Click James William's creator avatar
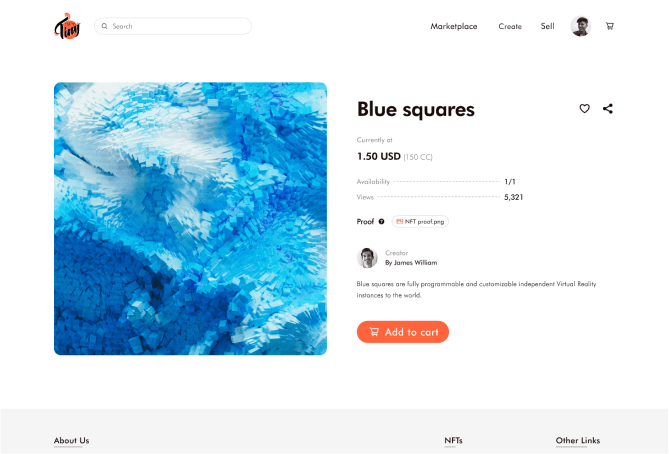This screenshot has height=454, width=669. pyautogui.click(x=367, y=258)
